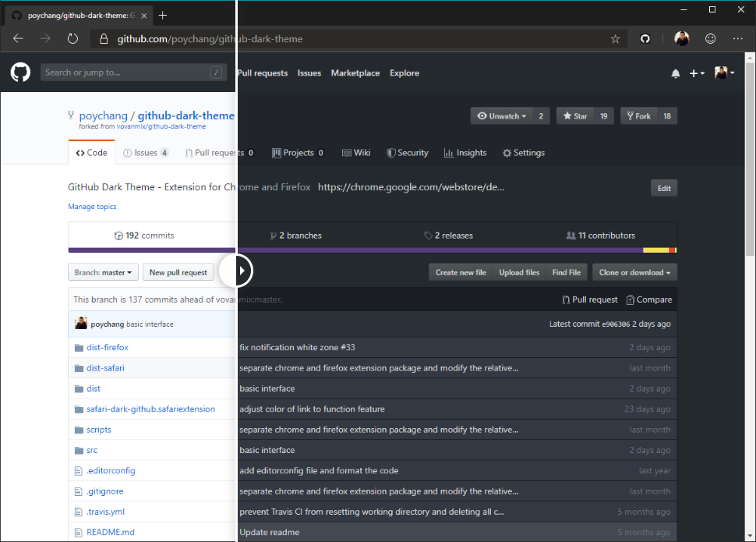Click the dist-firefox folder icon
Screen dimensions: 756x542
pos(79,348)
